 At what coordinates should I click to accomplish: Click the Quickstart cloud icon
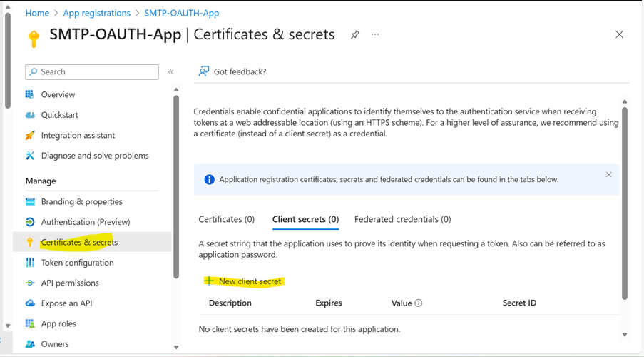pyautogui.click(x=30, y=115)
